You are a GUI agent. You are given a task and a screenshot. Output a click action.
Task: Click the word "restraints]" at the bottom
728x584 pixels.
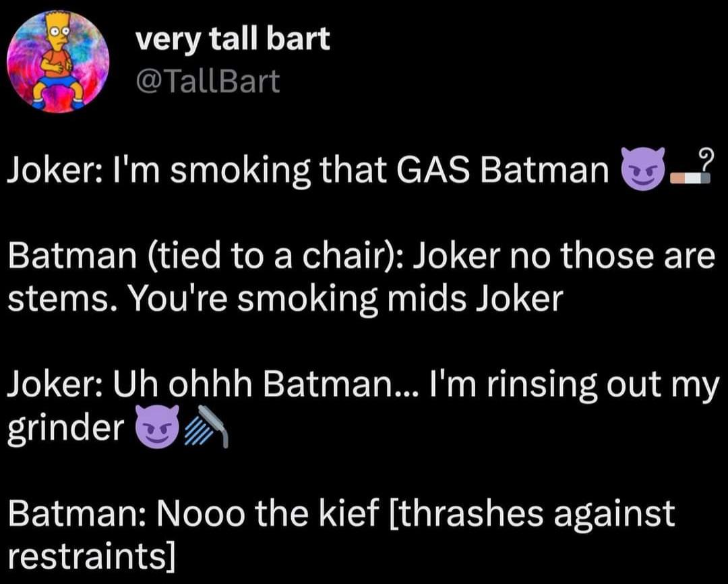[92, 556]
